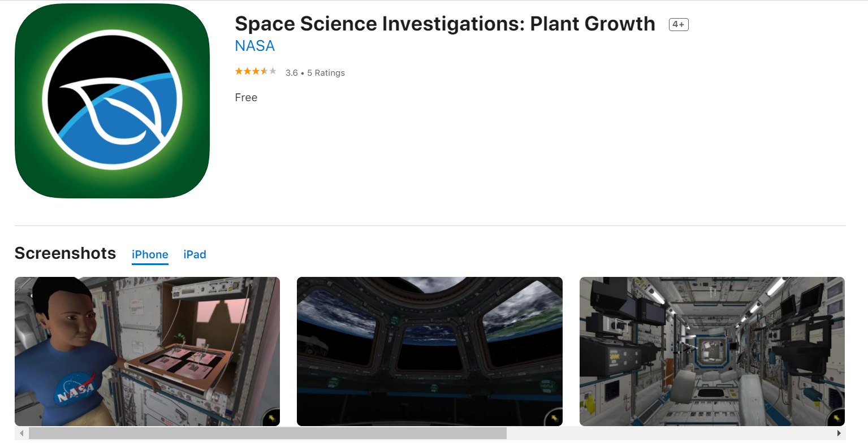Click the scroll left arrow on screenshots scrollbar

click(21, 433)
